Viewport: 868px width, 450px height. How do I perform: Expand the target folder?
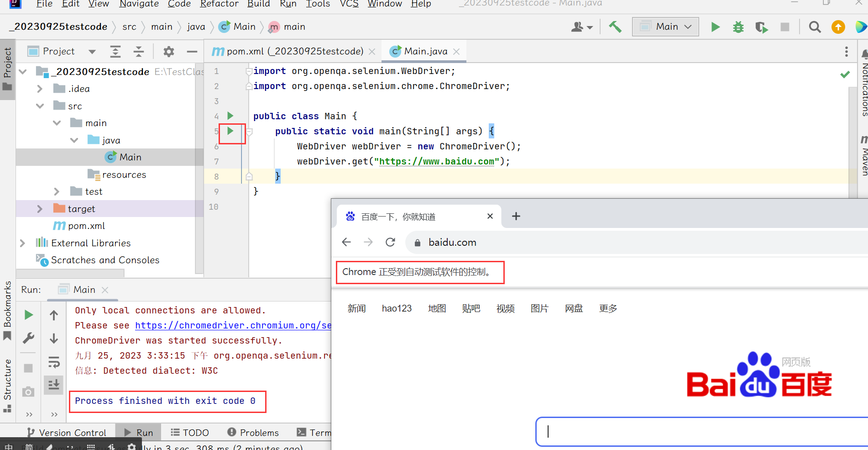[x=40, y=209]
